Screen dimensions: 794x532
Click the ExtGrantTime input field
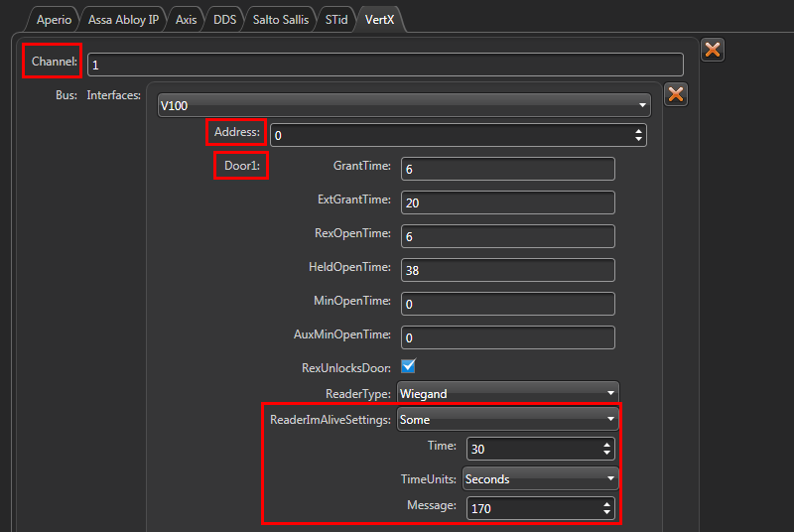(507, 202)
